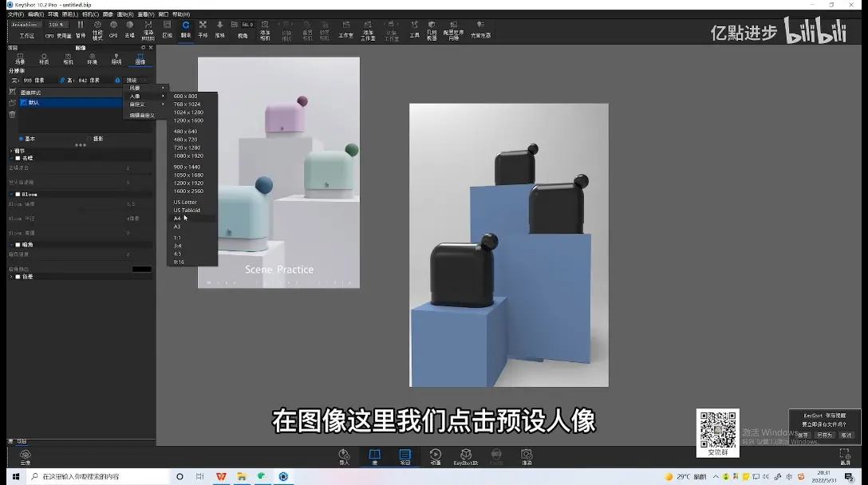868x485 pixels.
Task: Select the Region (区域) render tool
Action: point(168,30)
